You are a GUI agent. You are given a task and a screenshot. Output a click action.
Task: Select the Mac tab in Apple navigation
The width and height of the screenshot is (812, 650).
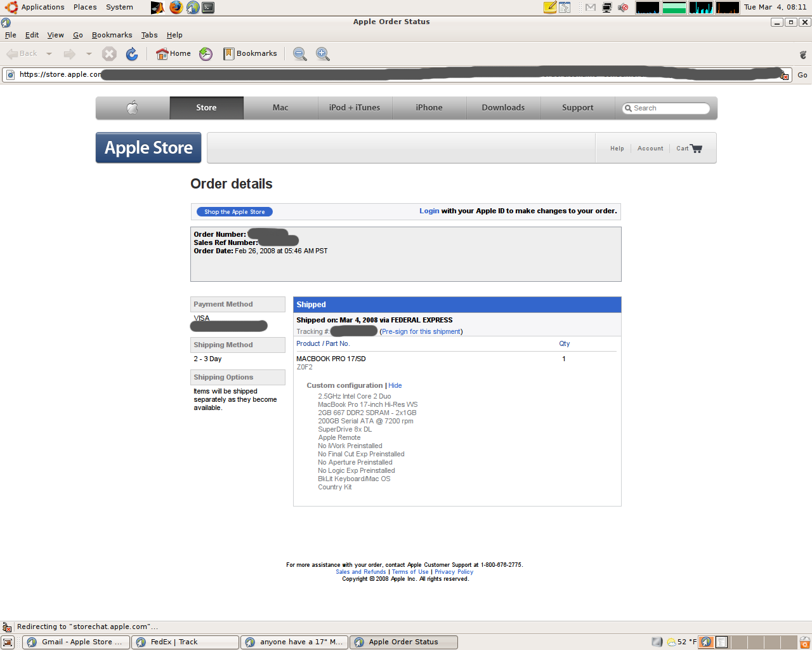click(281, 108)
